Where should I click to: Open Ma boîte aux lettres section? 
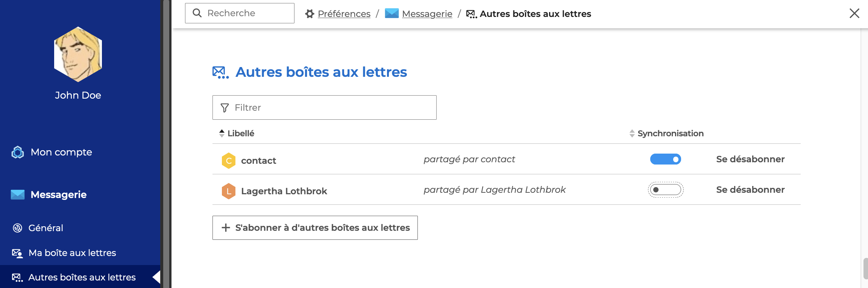point(72,253)
